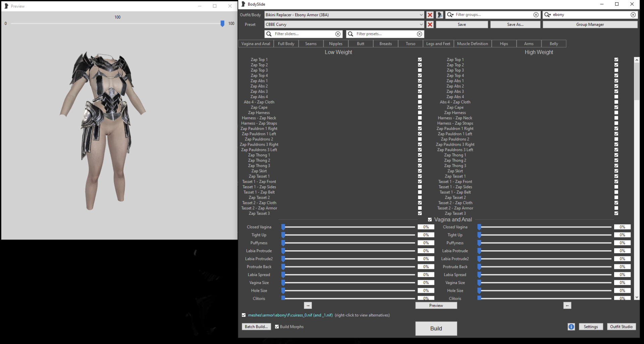Select the Full Body category tab
The height and width of the screenshot is (344, 644).
pyautogui.click(x=286, y=44)
